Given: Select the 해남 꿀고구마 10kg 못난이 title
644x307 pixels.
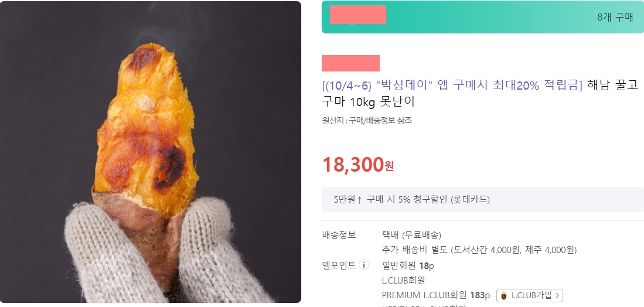Looking at the screenshot, I should (480, 94).
